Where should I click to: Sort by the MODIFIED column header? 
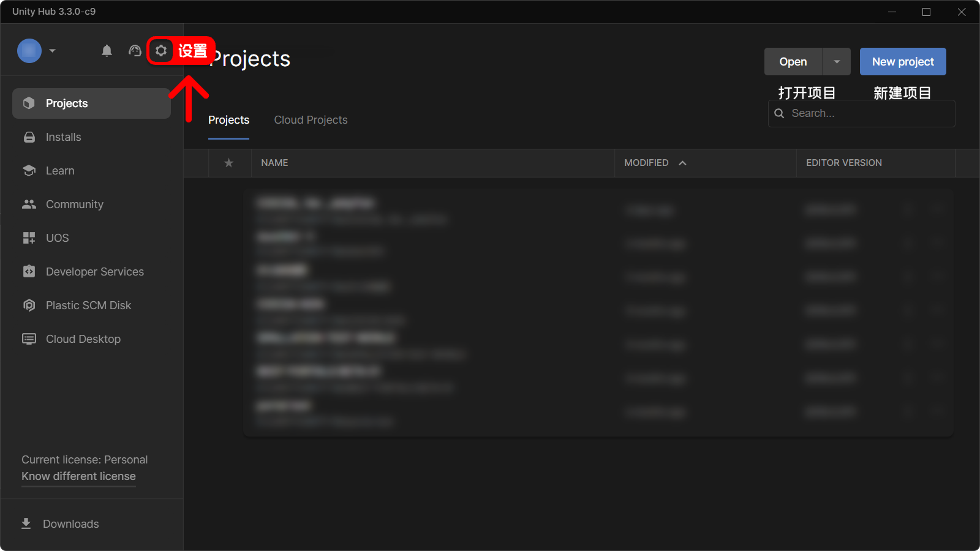pyautogui.click(x=646, y=163)
